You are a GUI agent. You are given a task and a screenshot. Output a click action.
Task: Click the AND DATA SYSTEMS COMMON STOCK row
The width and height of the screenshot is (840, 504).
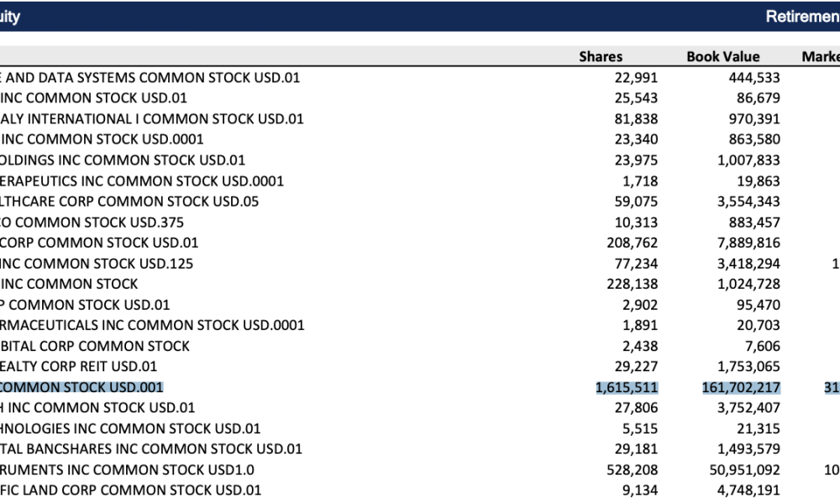click(150, 77)
